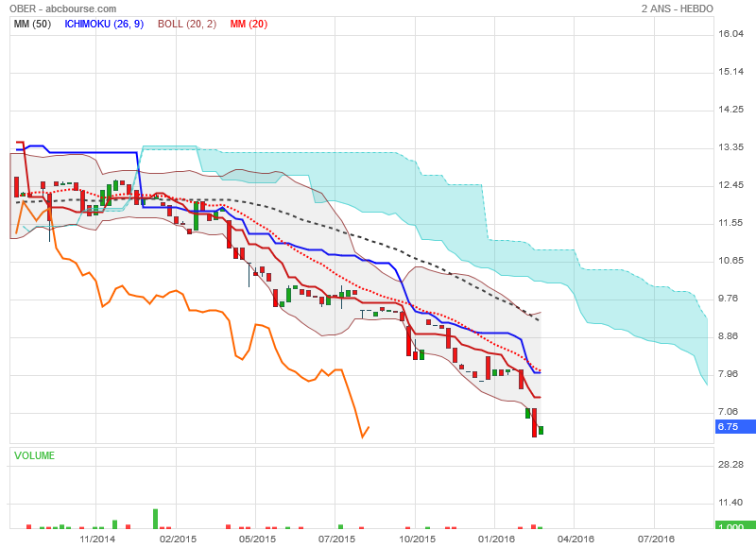The height and width of the screenshot is (548, 756).
Task: Click the tallest green volume bar
Action: (156, 518)
